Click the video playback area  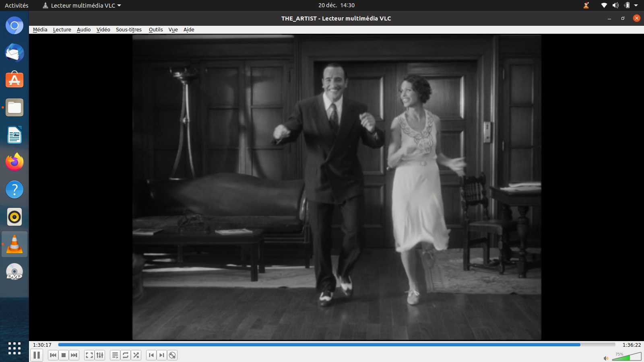tap(336, 187)
